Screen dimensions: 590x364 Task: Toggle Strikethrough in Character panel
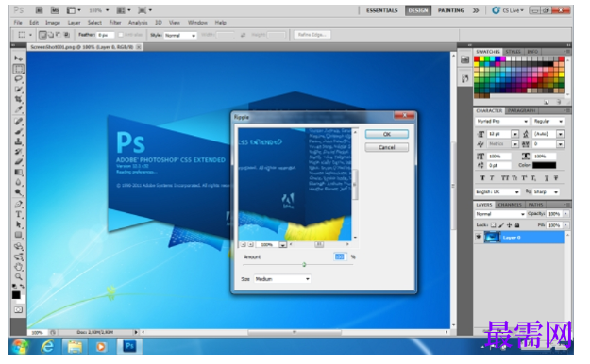(x=556, y=178)
